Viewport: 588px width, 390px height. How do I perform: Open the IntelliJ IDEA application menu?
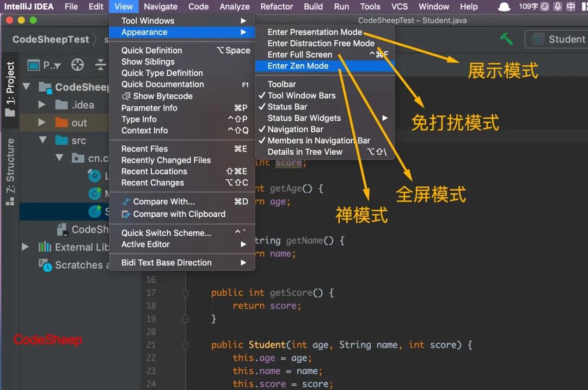pos(28,7)
